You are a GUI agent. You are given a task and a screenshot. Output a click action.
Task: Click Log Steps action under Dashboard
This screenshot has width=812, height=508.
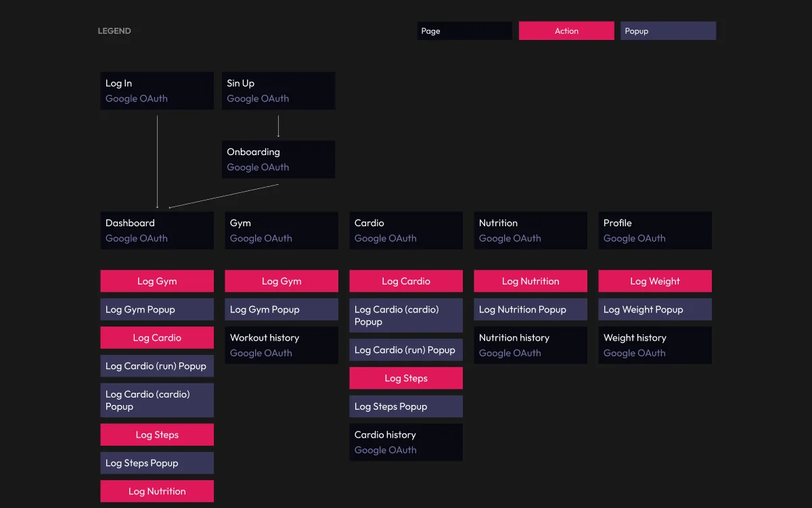(157, 435)
